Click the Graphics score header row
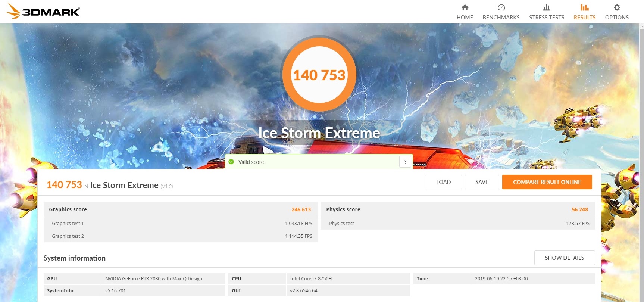The width and height of the screenshot is (644, 302). tap(180, 209)
